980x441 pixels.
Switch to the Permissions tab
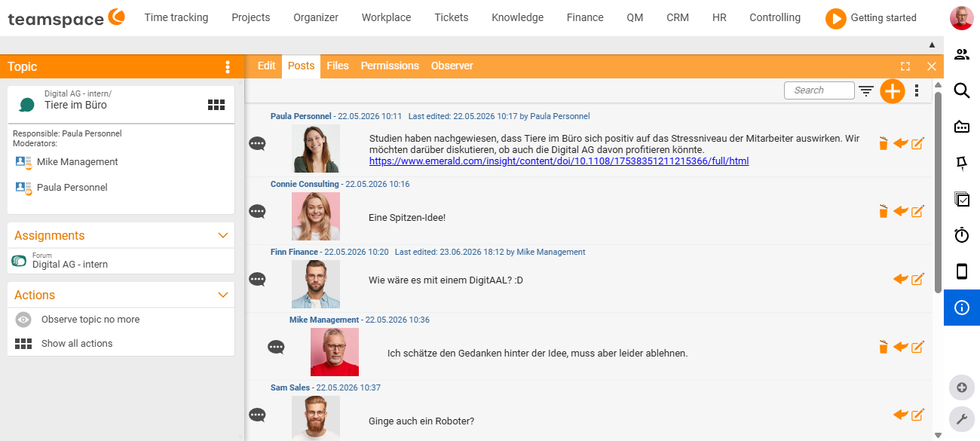click(390, 66)
